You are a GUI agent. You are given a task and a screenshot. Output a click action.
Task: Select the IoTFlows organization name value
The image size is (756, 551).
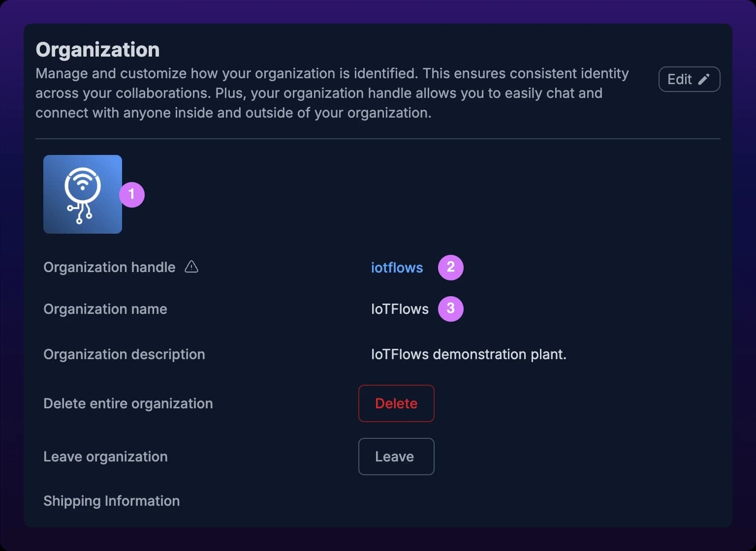click(400, 309)
